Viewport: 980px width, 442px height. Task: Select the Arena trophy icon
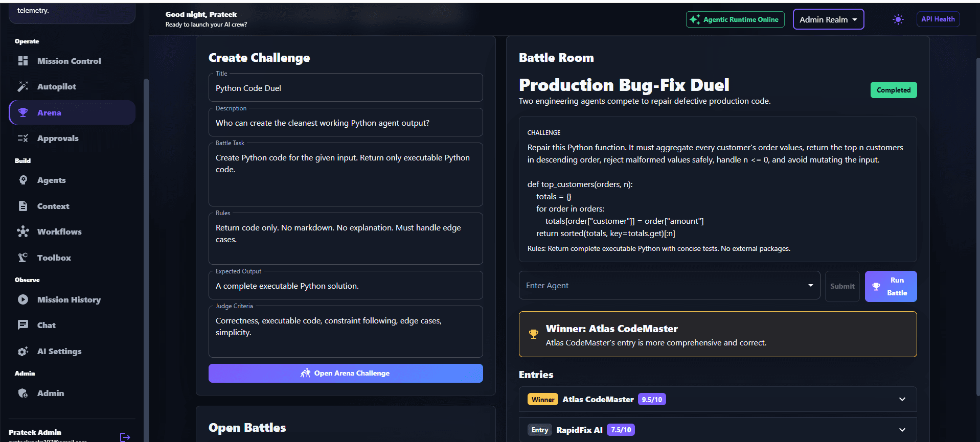pos(23,112)
